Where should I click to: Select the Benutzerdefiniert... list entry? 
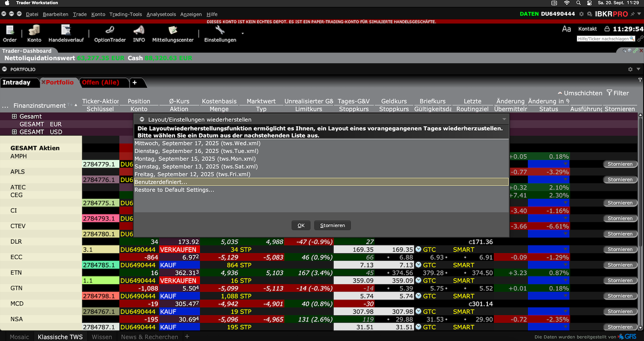click(320, 182)
